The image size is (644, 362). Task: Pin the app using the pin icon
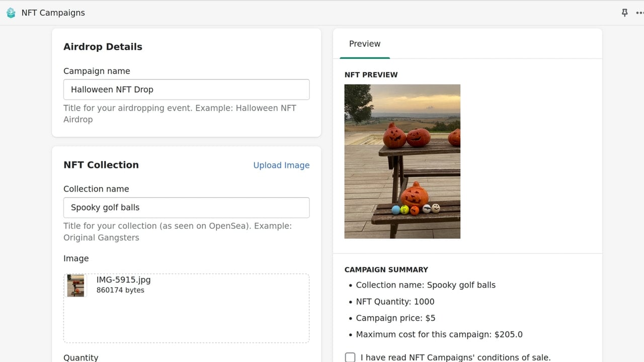[624, 13]
